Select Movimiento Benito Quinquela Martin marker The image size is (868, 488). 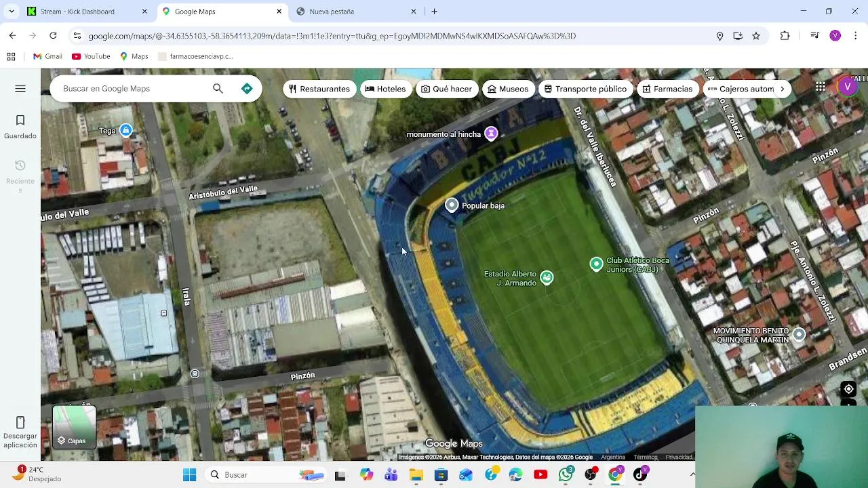point(799,334)
